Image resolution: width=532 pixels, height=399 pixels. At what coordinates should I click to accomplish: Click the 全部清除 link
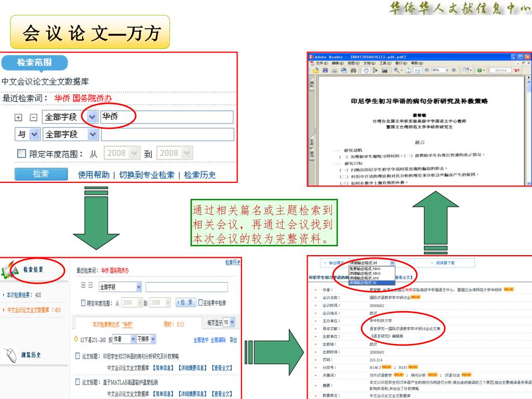218,340
